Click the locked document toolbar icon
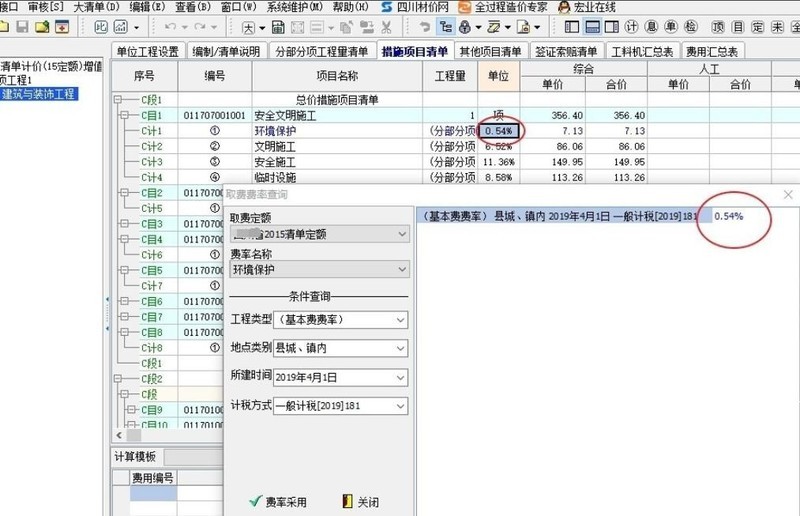 [523, 27]
